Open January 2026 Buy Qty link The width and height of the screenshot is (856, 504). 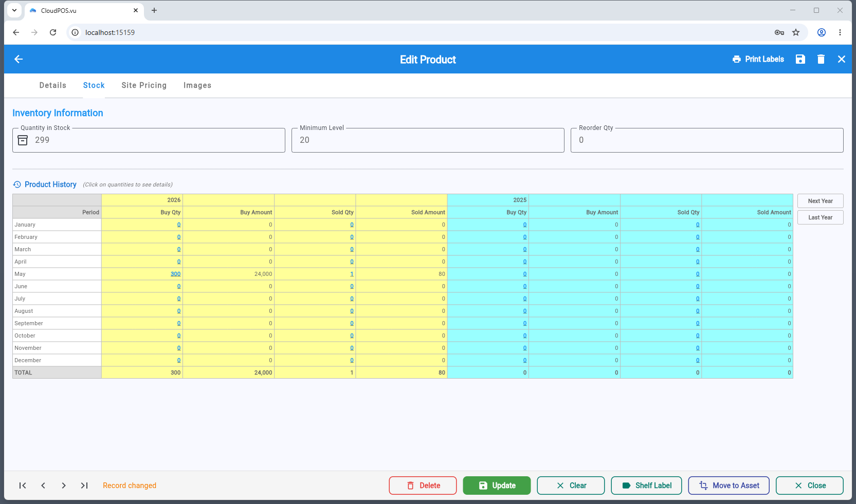[x=179, y=225]
